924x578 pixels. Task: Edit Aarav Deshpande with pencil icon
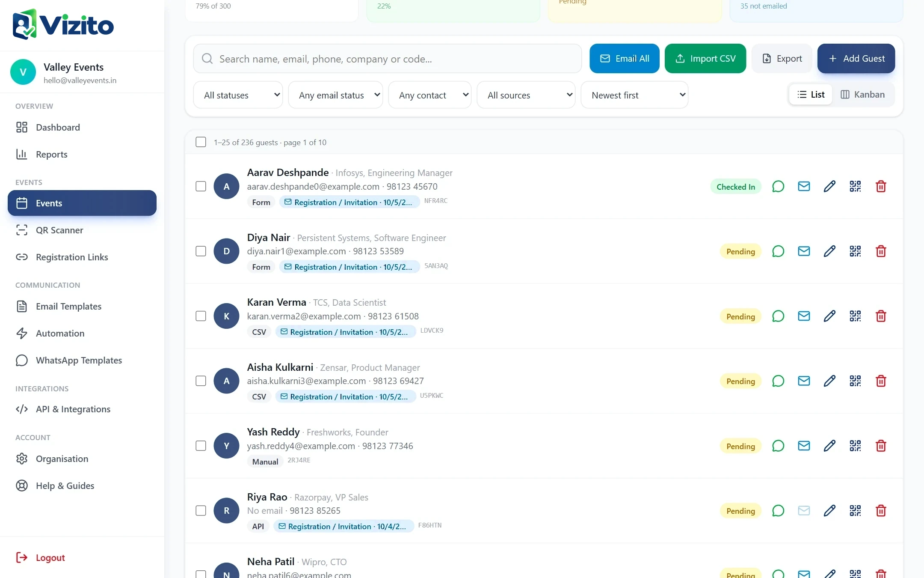[829, 187]
